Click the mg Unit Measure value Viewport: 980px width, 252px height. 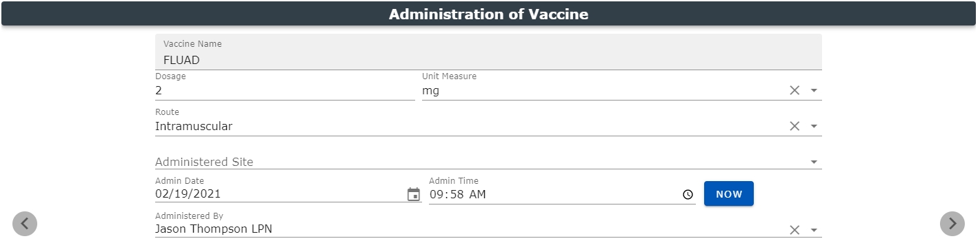[x=430, y=91]
